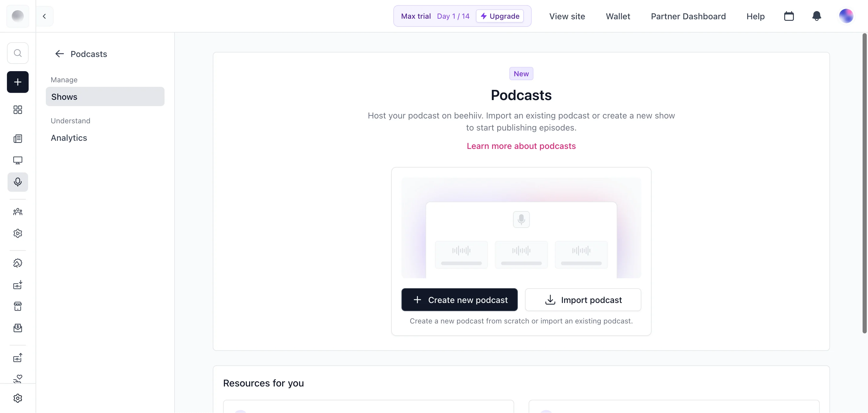Open the audience people icon
Image resolution: width=868 pixels, height=413 pixels.
[x=17, y=212]
